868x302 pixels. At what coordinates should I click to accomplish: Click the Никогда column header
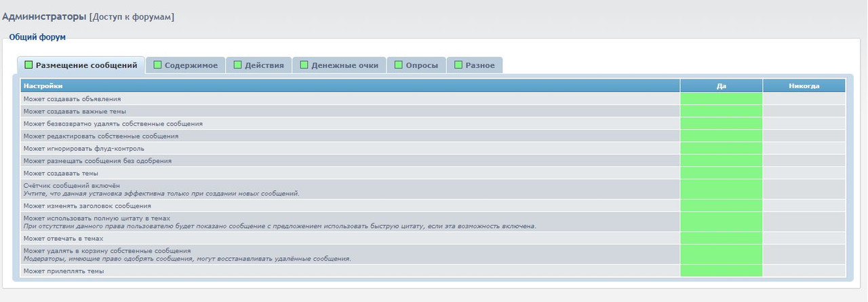coord(804,86)
